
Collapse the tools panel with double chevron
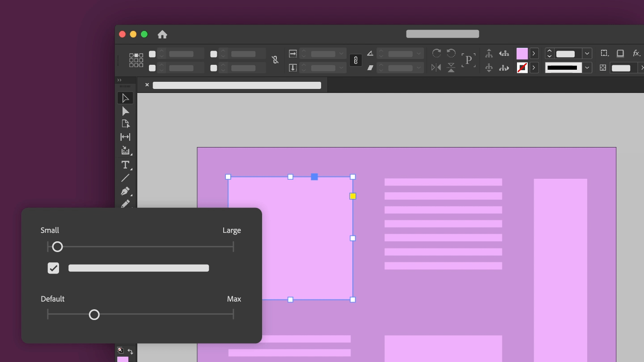pos(119,80)
